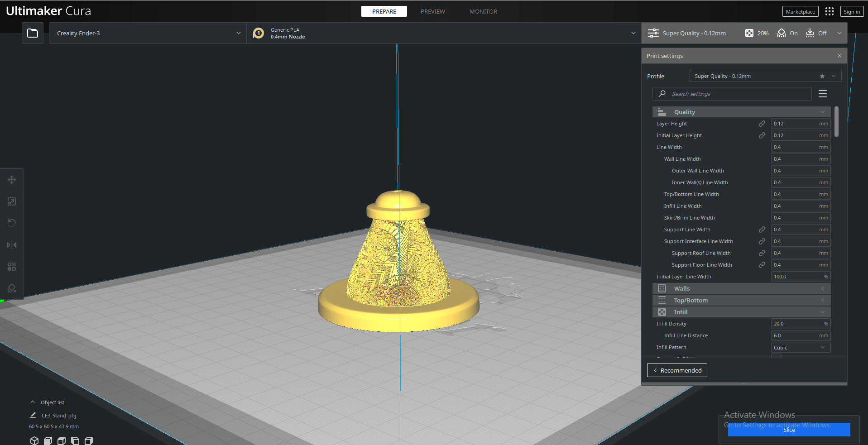Click the 3D view cube icon

click(34, 440)
